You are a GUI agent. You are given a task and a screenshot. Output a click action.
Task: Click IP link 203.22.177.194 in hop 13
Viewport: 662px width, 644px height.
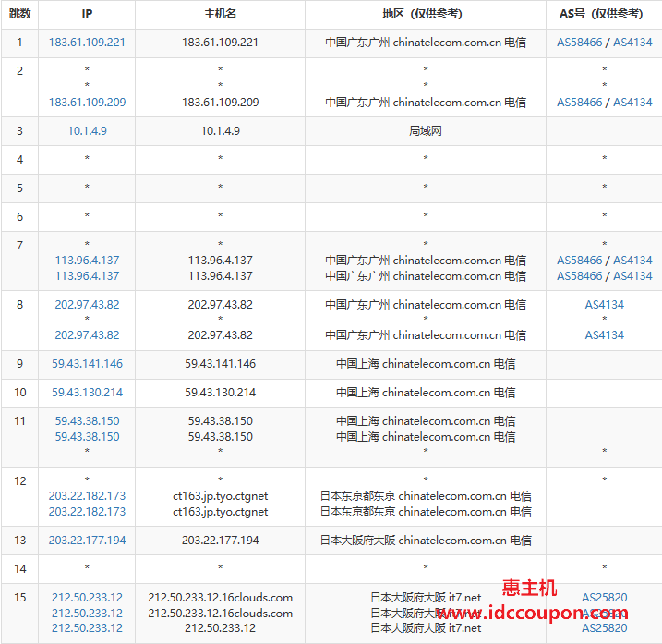[87, 541]
